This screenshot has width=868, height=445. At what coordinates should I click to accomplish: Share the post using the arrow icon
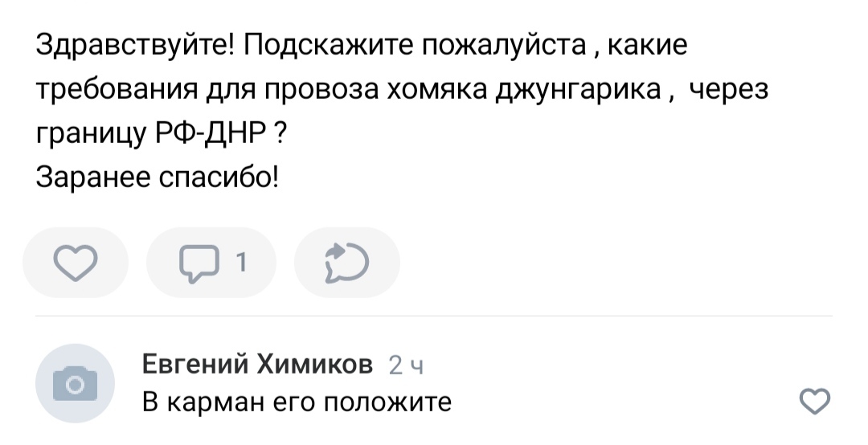coord(346,263)
